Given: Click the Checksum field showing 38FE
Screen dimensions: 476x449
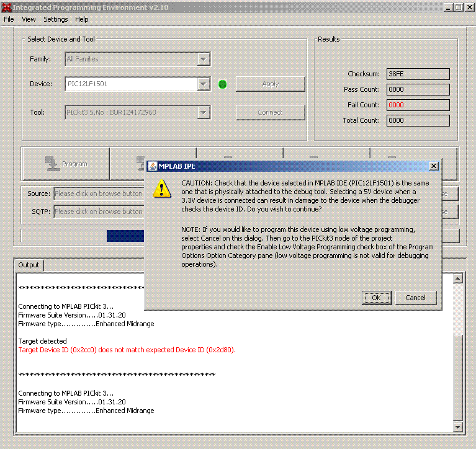Looking at the screenshot, I should 418,74.
